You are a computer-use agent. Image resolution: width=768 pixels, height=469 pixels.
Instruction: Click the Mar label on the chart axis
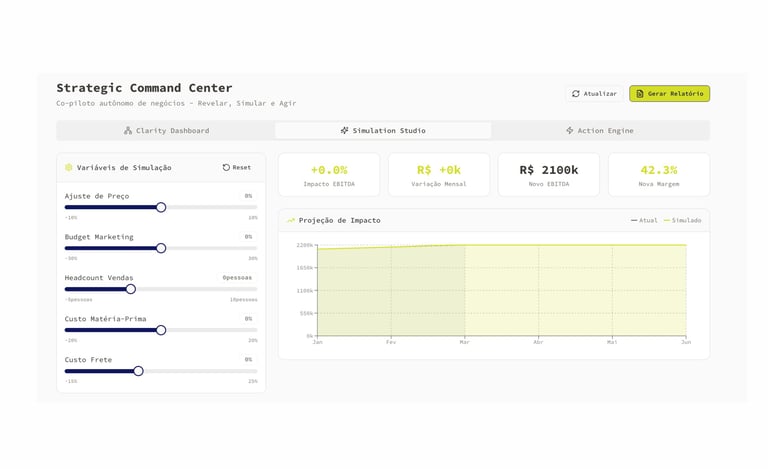click(464, 342)
